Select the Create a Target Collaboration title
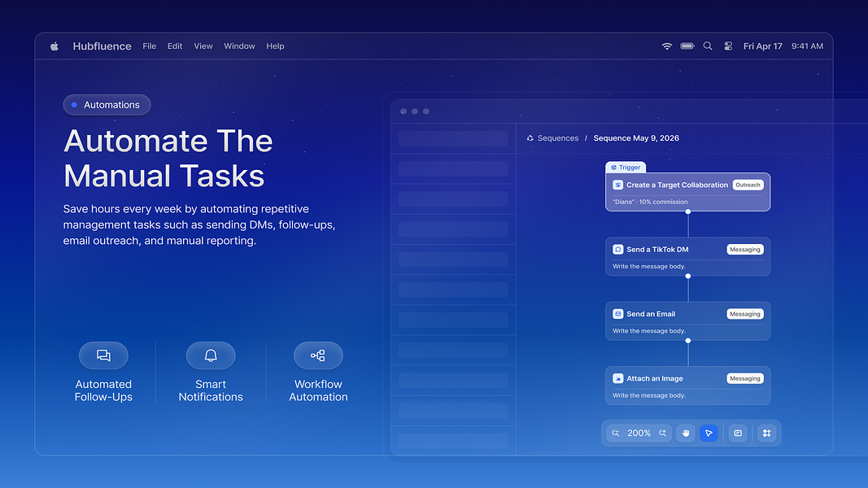The image size is (868, 488). point(677,185)
